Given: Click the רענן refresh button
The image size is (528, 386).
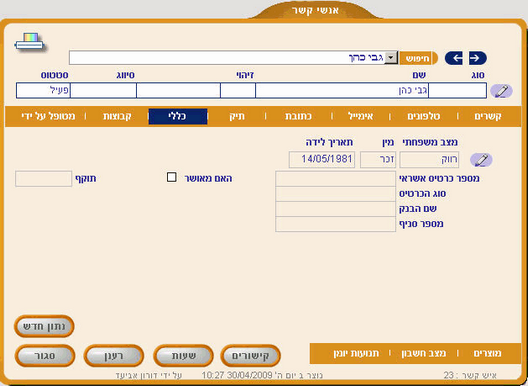Looking at the screenshot, I should (114, 356).
